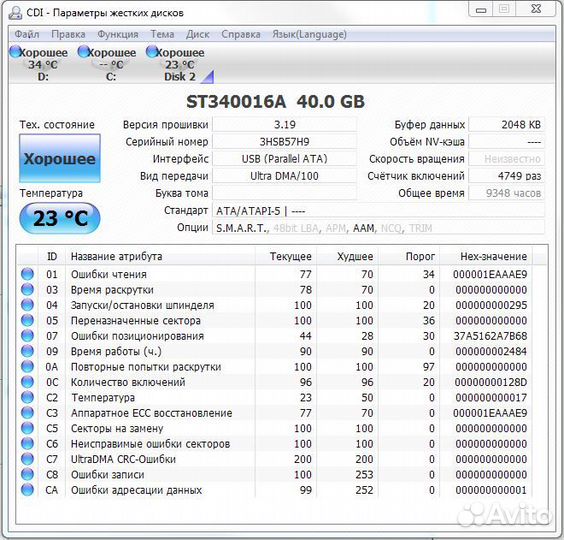This screenshot has width=564, height=540.
Task: Click status orb for Ошибки позиционирования
Action: [27, 336]
